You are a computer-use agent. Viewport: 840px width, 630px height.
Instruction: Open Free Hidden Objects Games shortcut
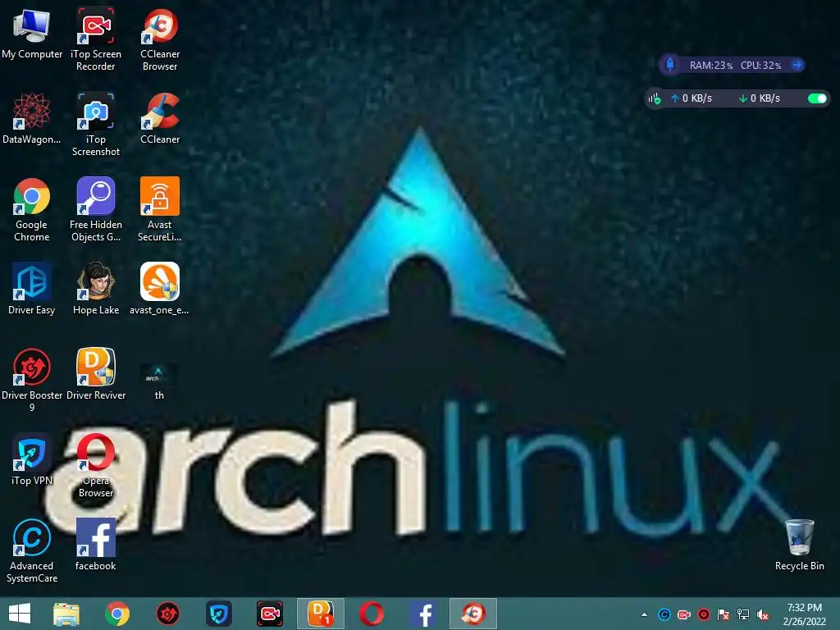[96, 209]
